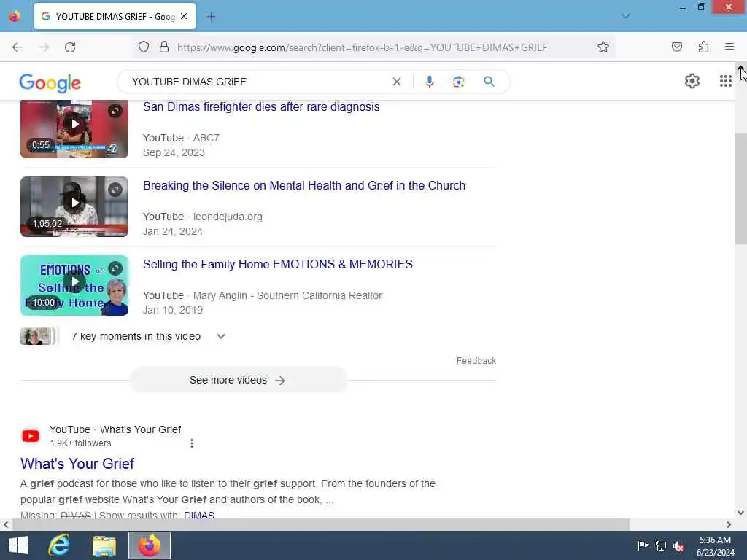This screenshot has width=747, height=560.
Task: Bookmark this page with the star
Action: click(x=603, y=47)
